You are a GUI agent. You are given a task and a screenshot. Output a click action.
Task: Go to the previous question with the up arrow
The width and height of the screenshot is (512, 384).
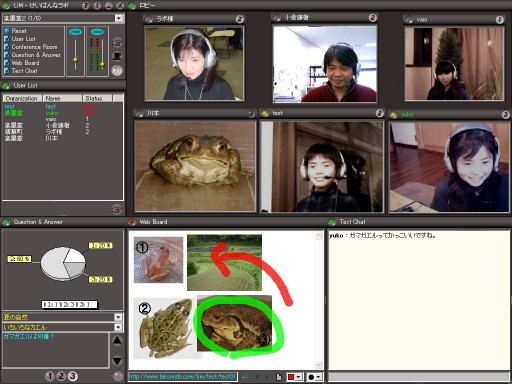point(117,340)
